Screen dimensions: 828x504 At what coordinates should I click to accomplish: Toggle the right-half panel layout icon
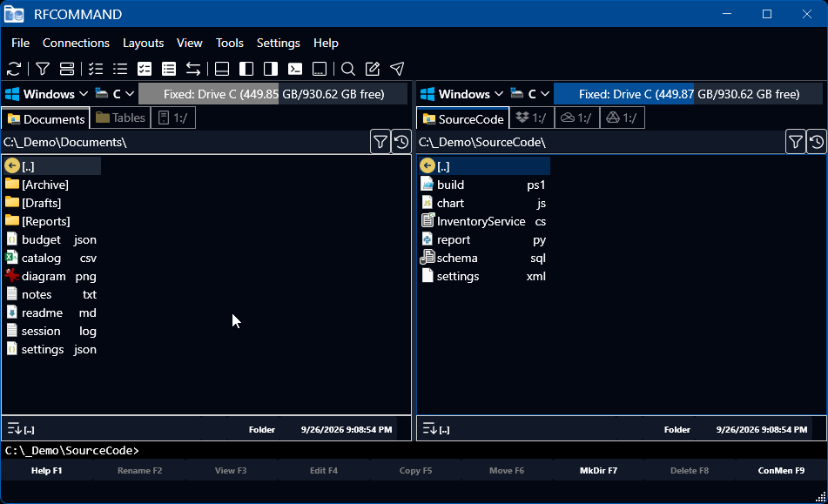pos(271,69)
